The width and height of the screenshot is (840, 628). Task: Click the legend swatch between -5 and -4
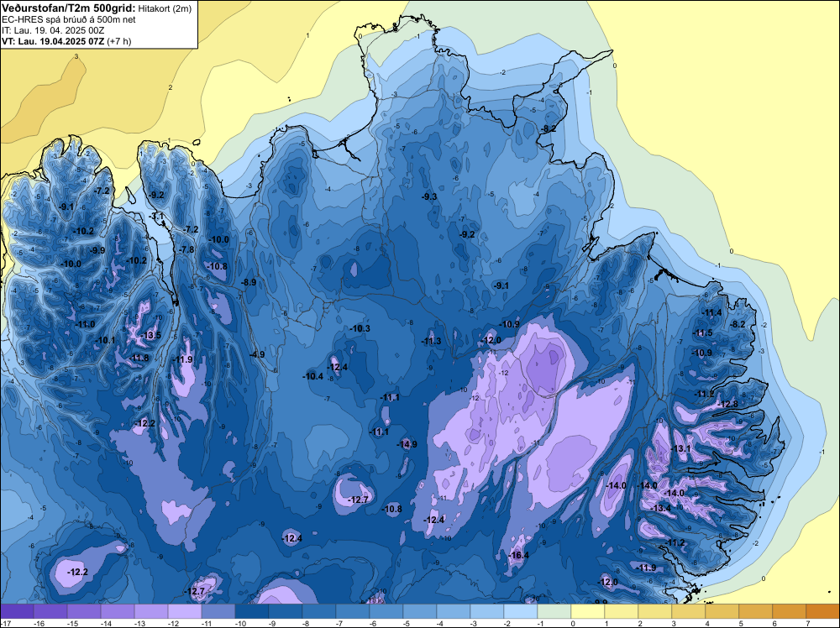[x=420, y=611]
